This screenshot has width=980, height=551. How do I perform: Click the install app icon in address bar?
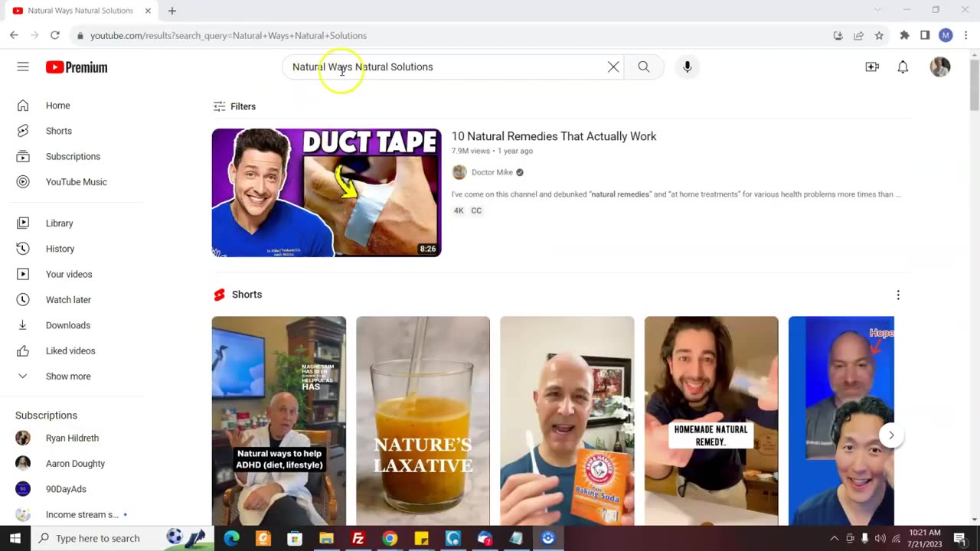tap(838, 35)
